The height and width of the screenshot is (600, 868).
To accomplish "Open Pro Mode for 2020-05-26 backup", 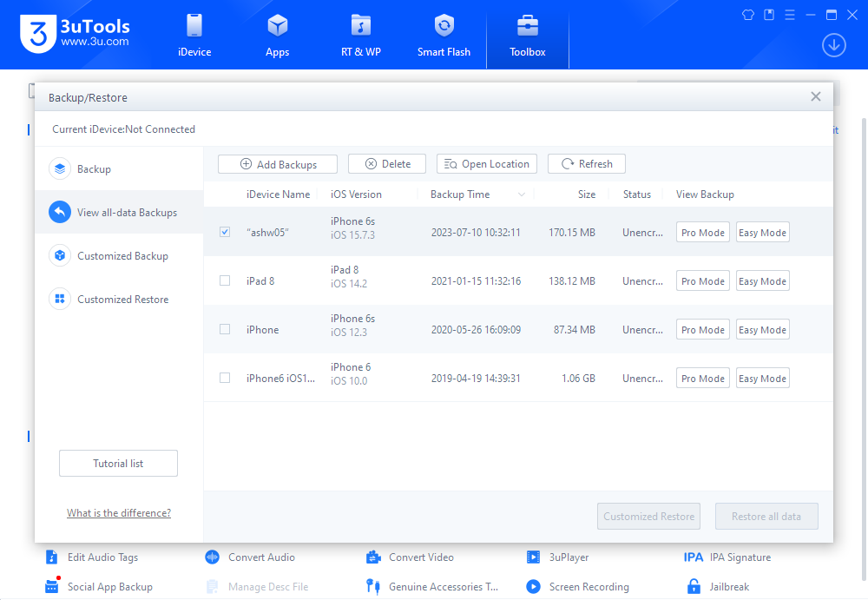I will [x=702, y=330].
